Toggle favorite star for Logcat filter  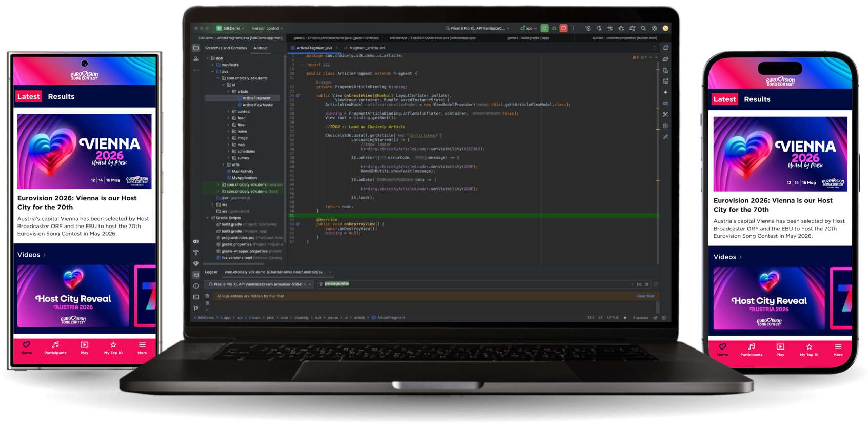click(x=647, y=284)
